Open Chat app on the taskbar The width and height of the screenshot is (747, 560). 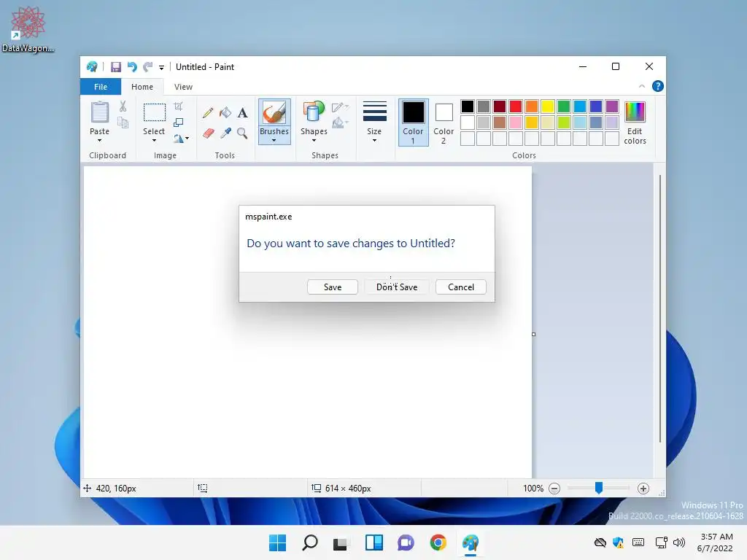(x=406, y=542)
